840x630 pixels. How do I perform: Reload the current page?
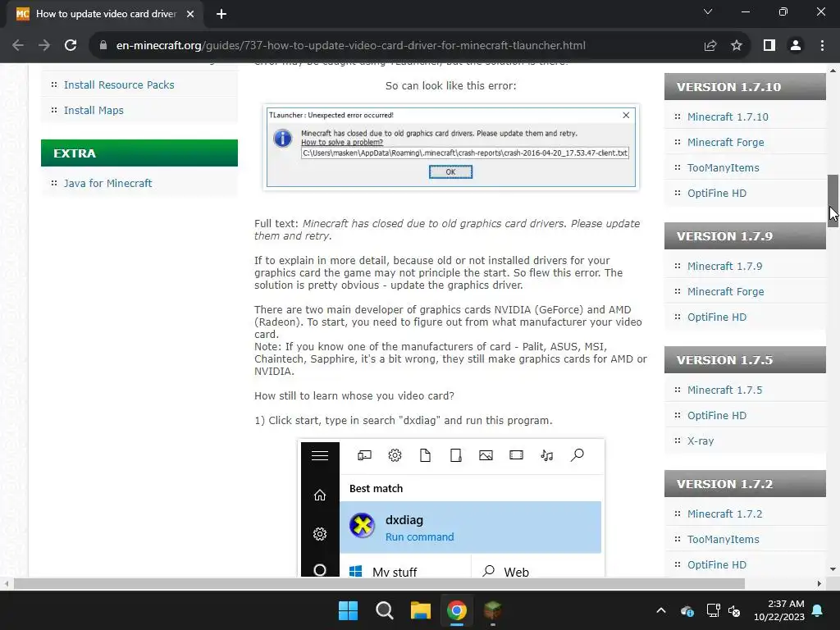(x=71, y=46)
